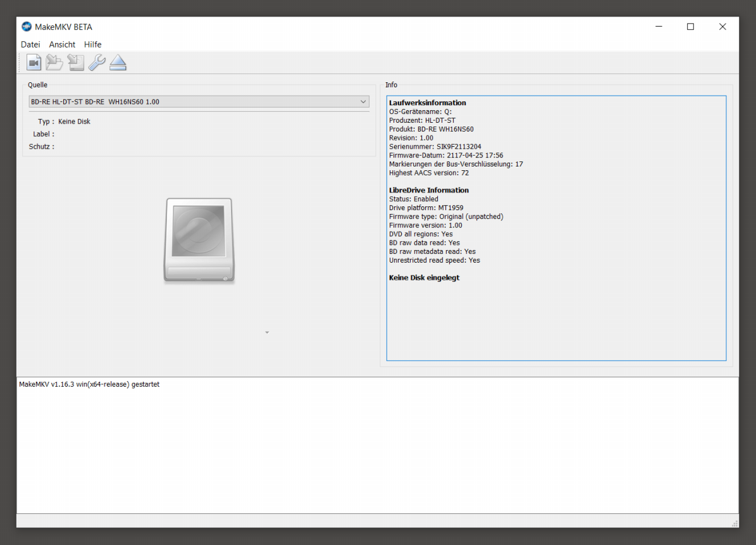Click the BD raw data read: Yes line

[424, 242]
